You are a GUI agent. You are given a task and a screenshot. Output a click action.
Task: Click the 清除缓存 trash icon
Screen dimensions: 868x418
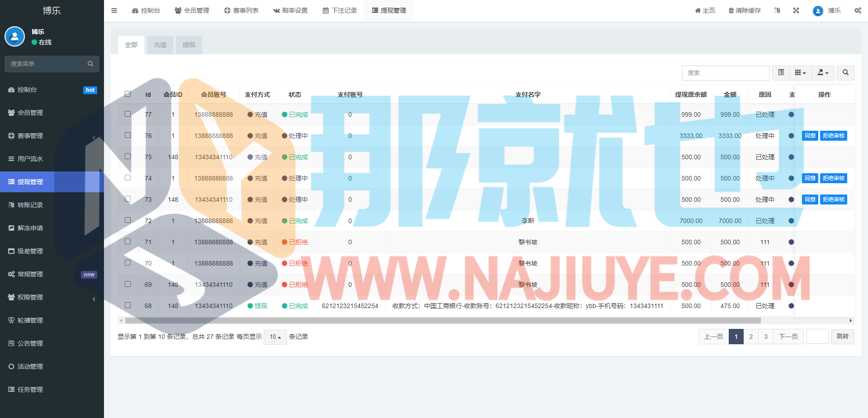731,10
